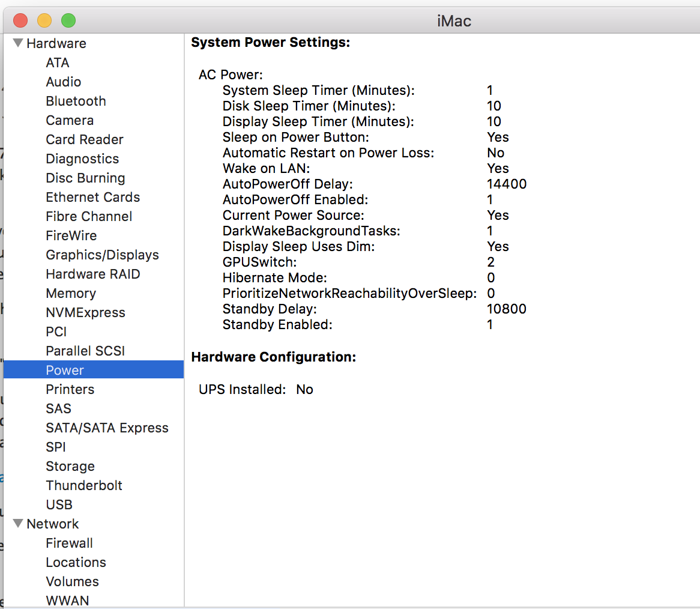700x609 pixels.
Task: Click the Wake on LAN label
Action: coord(266,168)
